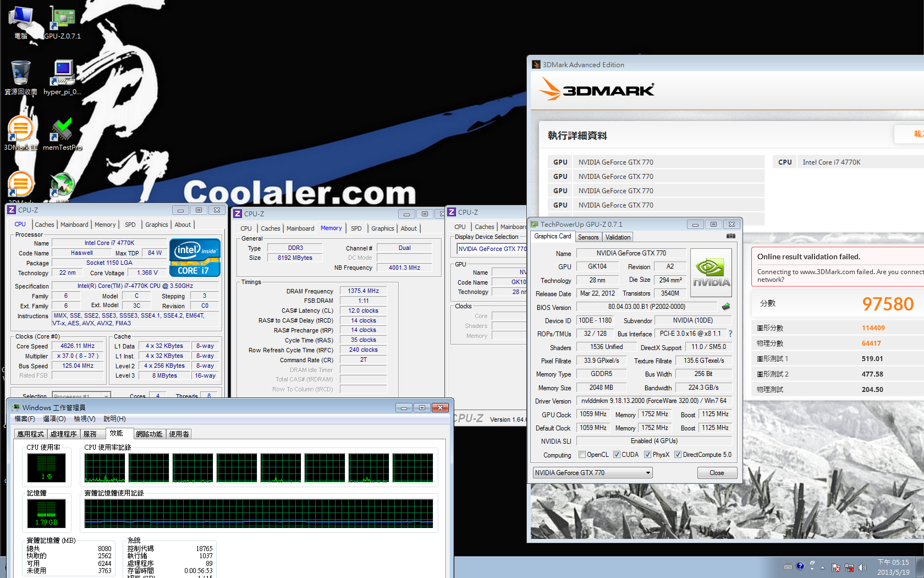Viewport: 924px width, 578px height.
Task: Open the File menu in Task Manager
Action: [x=25, y=419]
